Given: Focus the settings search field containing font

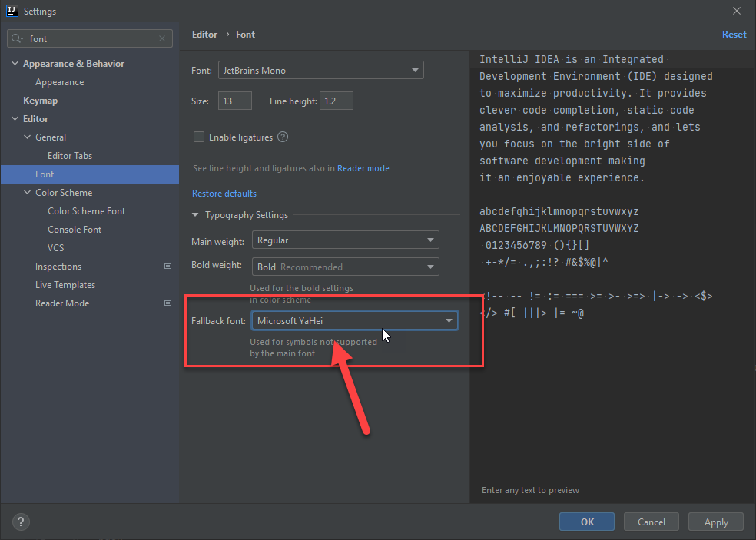Looking at the screenshot, I should (90, 38).
